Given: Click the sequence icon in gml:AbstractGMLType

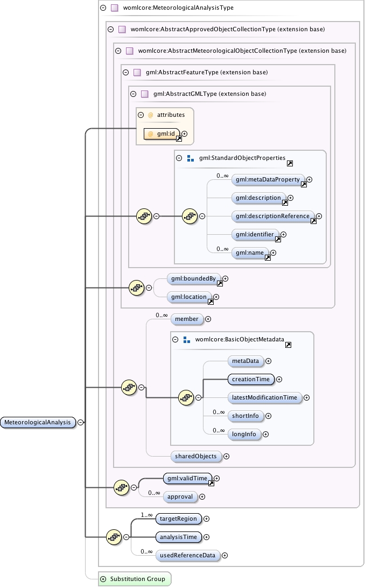Looking at the screenshot, I should (x=144, y=216).
